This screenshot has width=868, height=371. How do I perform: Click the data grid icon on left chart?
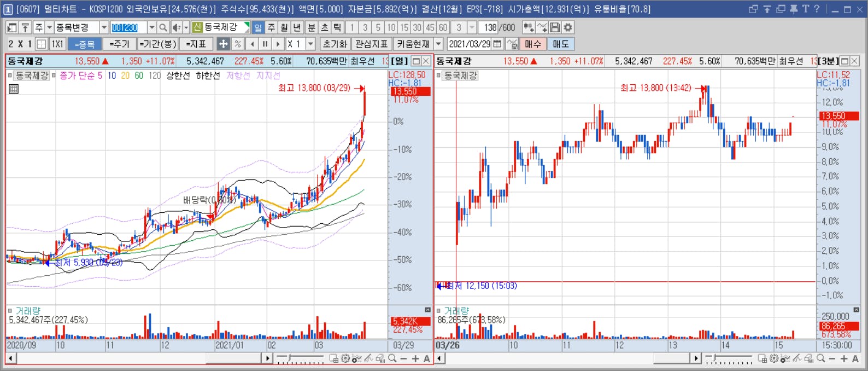pyautogui.click(x=14, y=89)
